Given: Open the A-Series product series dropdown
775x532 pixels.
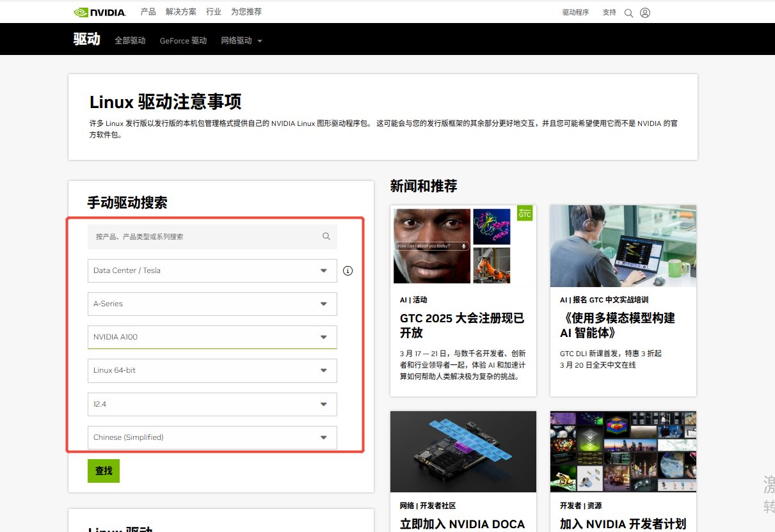Looking at the screenshot, I should (x=212, y=304).
